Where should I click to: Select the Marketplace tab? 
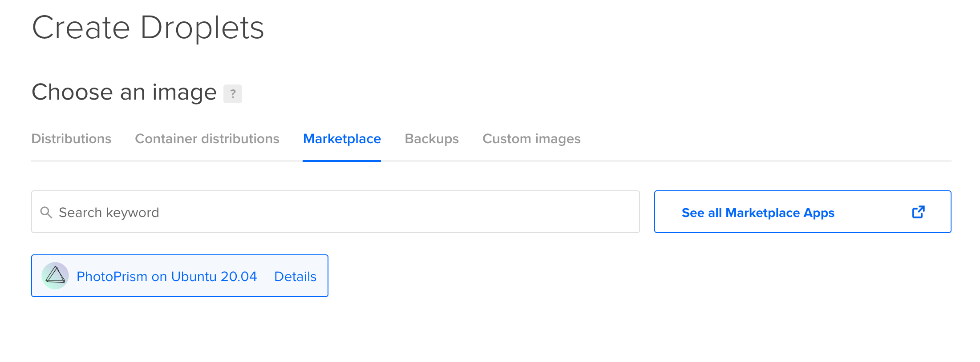click(342, 139)
